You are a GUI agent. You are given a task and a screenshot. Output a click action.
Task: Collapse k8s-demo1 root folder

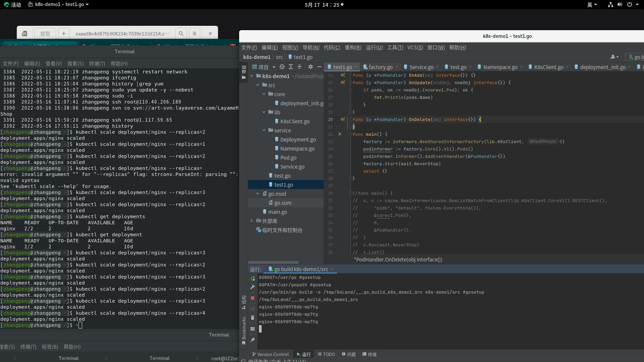(x=252, y=76)
